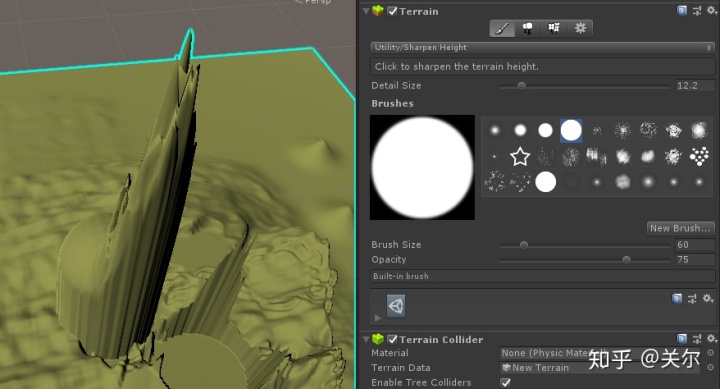Image resolution: width=720 pixels, height=389 pixels.
Task: Select the third medium hard round brush
Action: [545, 130]
